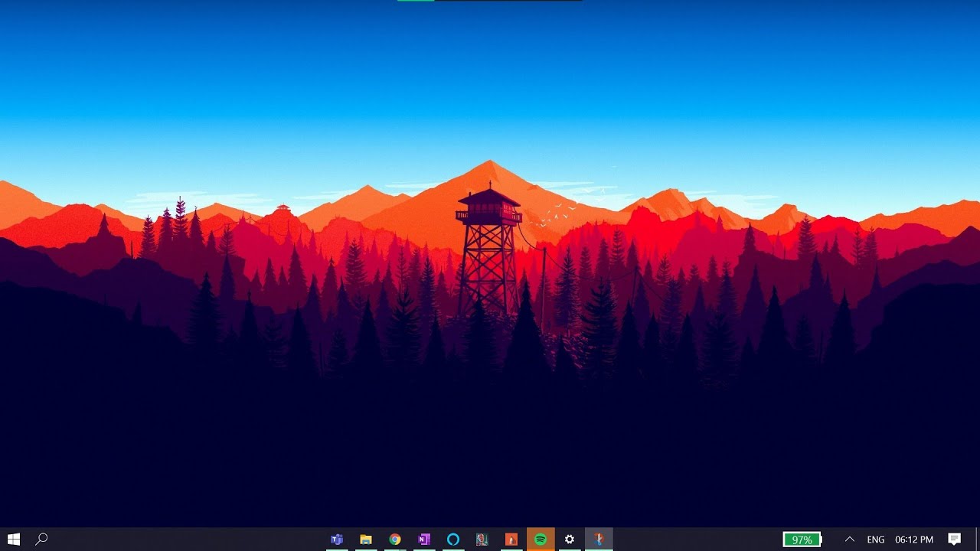Click Show Desktop sliver at taskbar end
Image resolution: width=980 pixels, height=551 pixels.
tap(978, 540)
